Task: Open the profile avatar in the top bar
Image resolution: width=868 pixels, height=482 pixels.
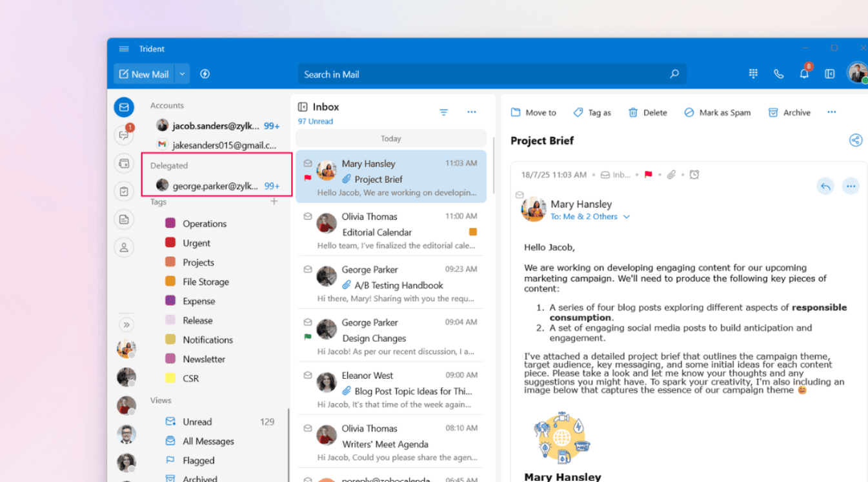Action: [x=857, y=73]
